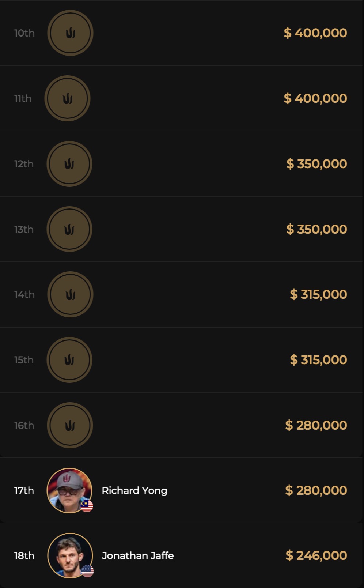Click the $315,000 prize in the 14th row
This screenshot has height=588, width=364.
pos(318,294)
